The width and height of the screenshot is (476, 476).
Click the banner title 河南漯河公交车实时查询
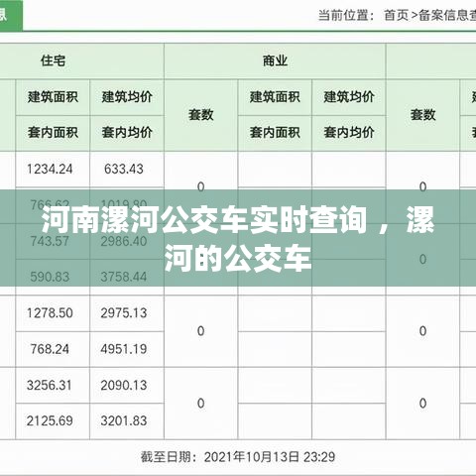point(205,220)
